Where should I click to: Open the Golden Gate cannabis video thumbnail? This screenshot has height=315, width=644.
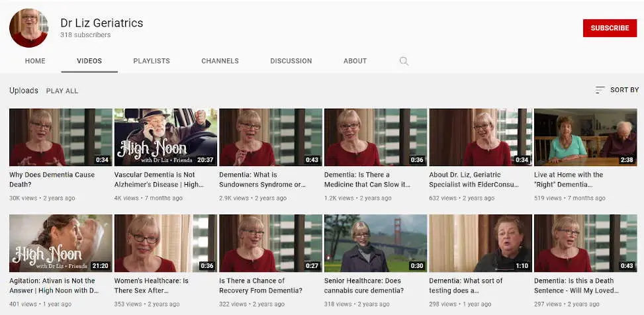click(376, 243)
